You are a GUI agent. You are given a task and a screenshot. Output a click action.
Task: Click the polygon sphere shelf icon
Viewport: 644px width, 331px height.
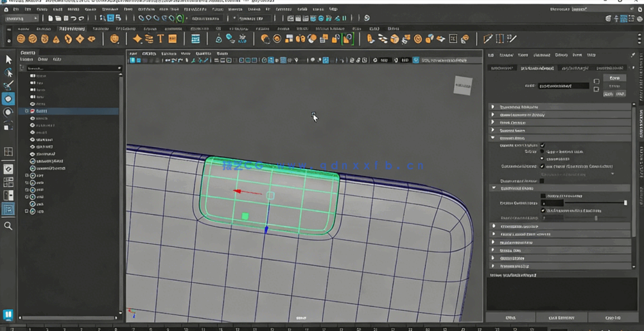[21, 39]
